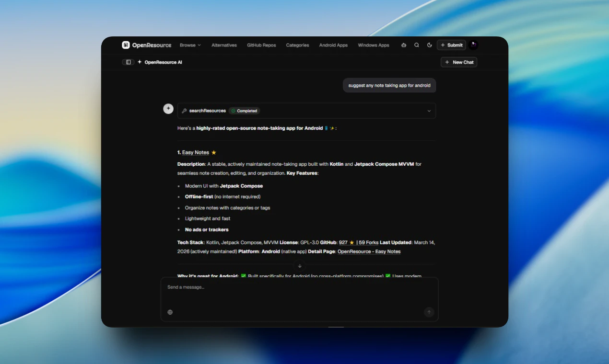Screen dimensions: 609x364
Task: Expand the Browse dropdown menu
Action: point(190,45)
